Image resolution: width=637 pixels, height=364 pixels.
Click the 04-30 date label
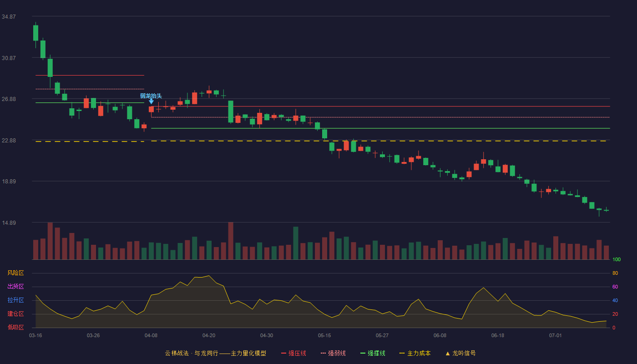[x=267, y=335]
